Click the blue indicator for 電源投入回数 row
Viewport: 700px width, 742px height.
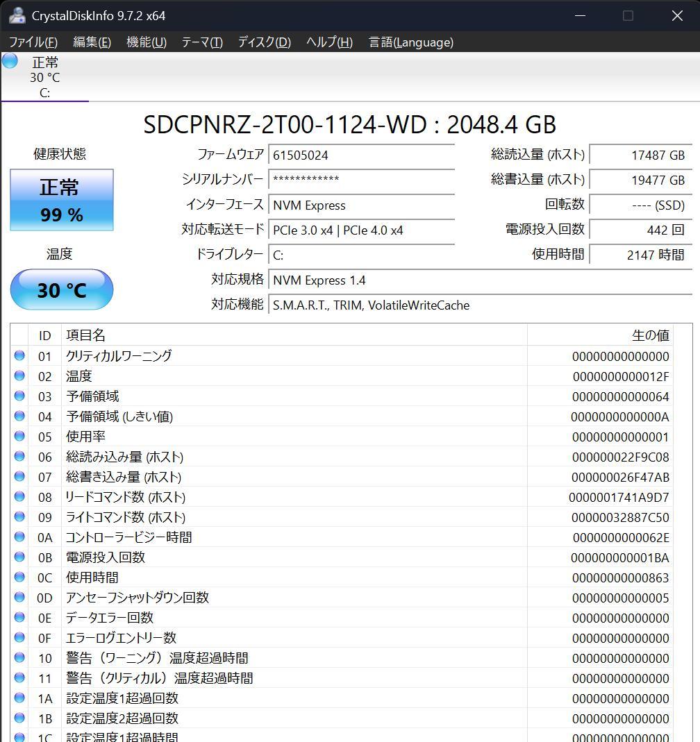[20, 557]
